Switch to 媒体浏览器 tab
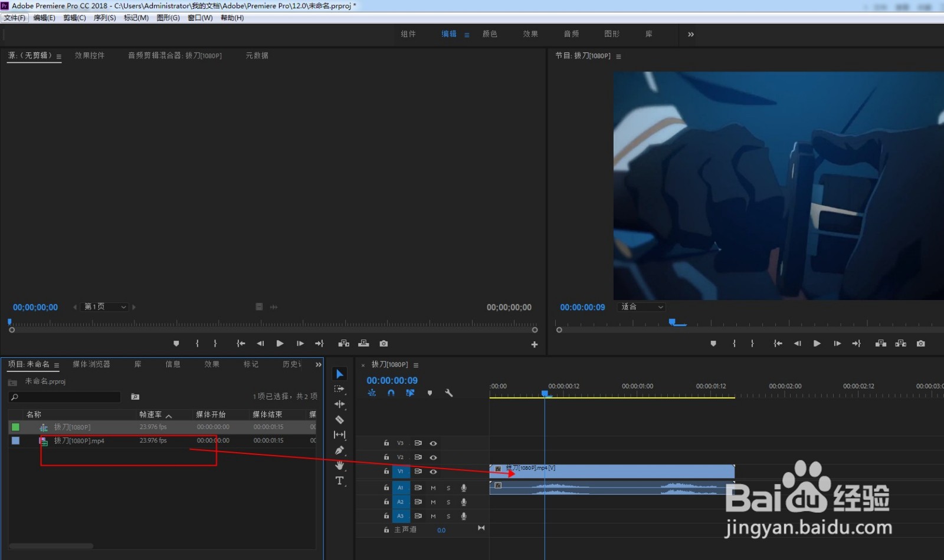Image resolution: width=944 pixels, height=560 pixels. click(91, 364)
